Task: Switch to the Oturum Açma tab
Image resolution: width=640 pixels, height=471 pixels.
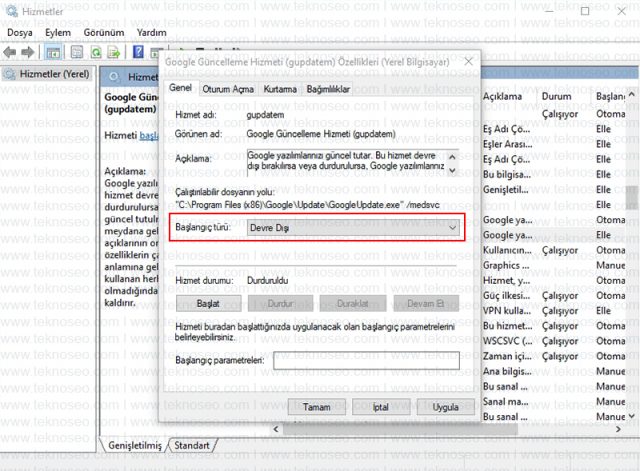Action: tap(228, 89)
